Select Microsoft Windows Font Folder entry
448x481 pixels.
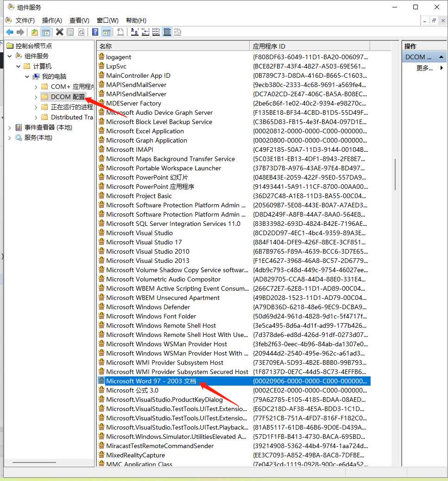point(151,316)
